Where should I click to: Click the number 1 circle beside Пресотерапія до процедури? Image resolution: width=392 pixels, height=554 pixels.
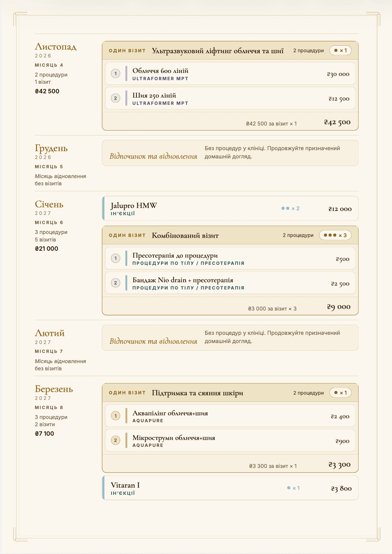[x=116, y=258]
